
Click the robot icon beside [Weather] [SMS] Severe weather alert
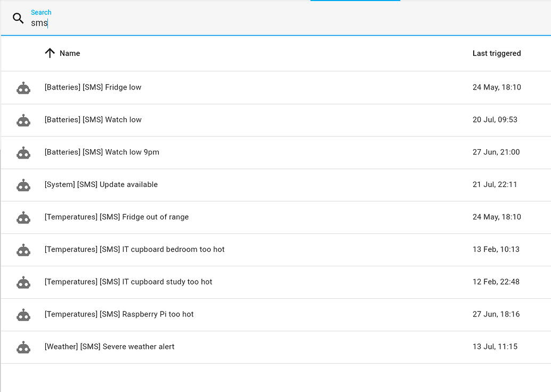(x=23, y=347)
